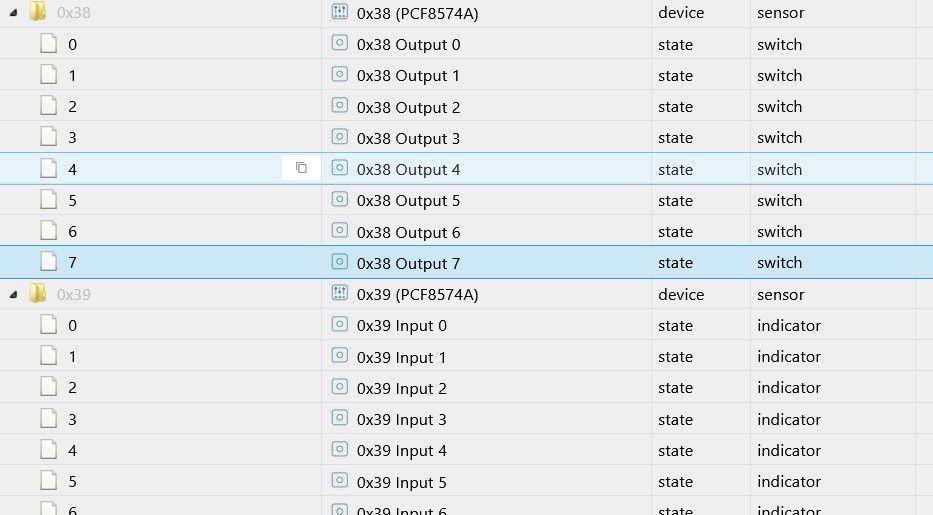Click the file icon for 0x38 state 2
This screenshot has height=515, width=933.
(48, 106)
